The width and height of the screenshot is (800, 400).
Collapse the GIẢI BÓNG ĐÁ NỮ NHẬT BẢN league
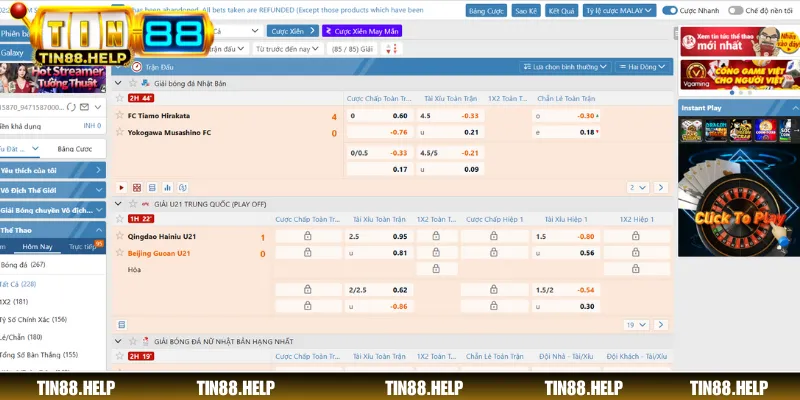(x=118, y=341)
